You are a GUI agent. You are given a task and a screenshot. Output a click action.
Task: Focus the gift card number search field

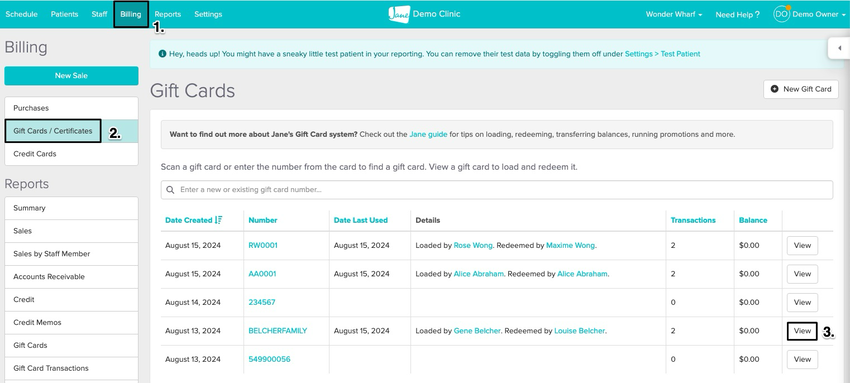tap(497, 190)
